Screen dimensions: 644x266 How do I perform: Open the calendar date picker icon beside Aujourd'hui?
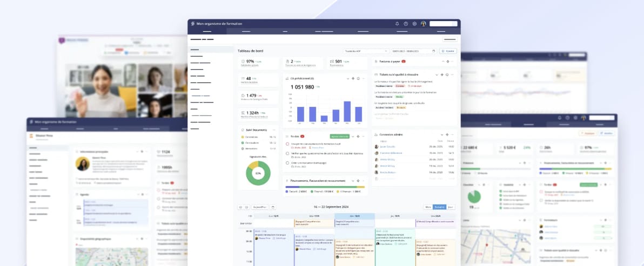273,207
